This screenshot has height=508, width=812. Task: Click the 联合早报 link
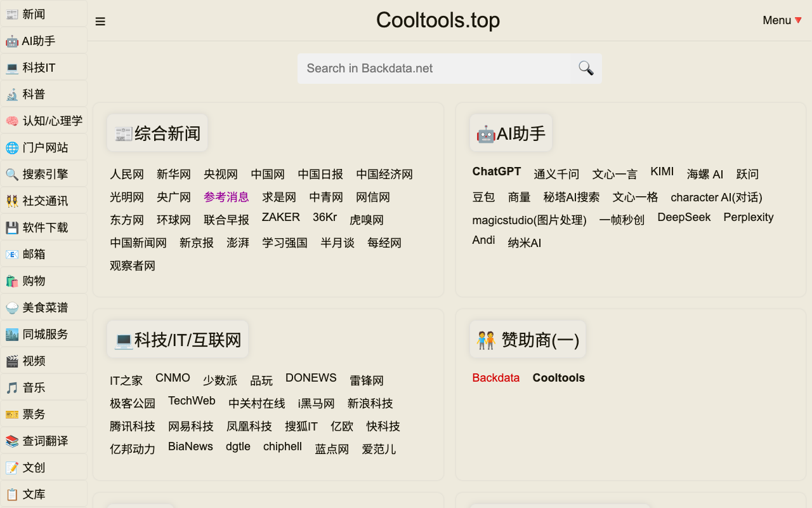226,220
